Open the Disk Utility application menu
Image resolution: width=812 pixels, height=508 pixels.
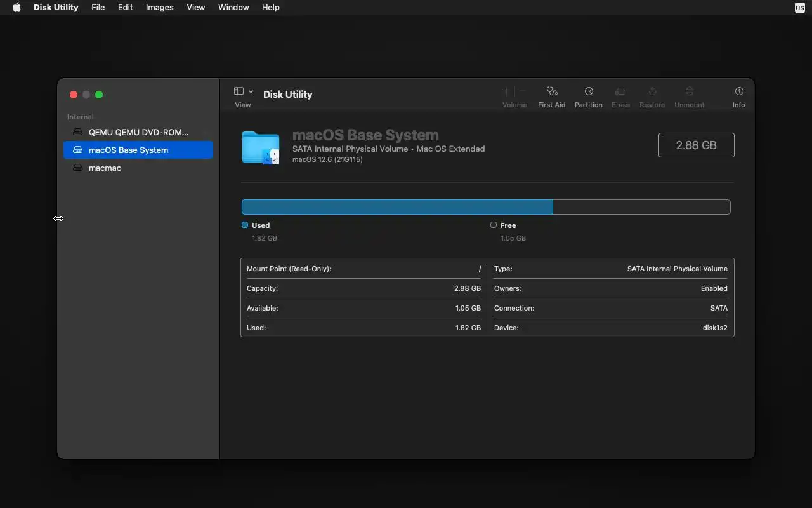pyautogui.click(x=56, y=8)
